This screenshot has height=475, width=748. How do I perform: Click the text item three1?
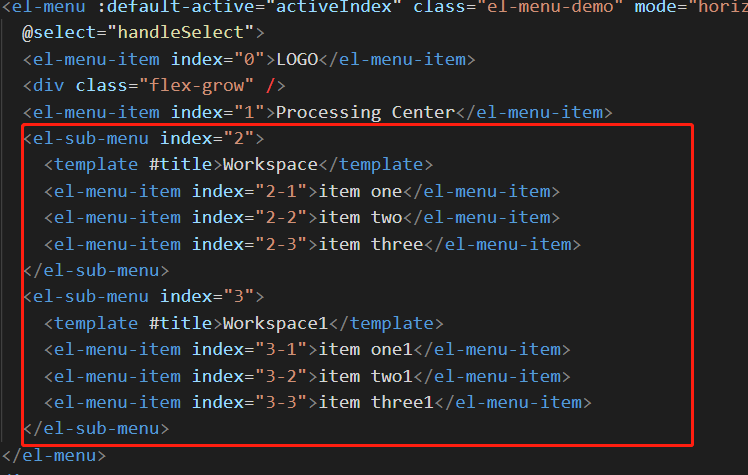click(376, 403)
